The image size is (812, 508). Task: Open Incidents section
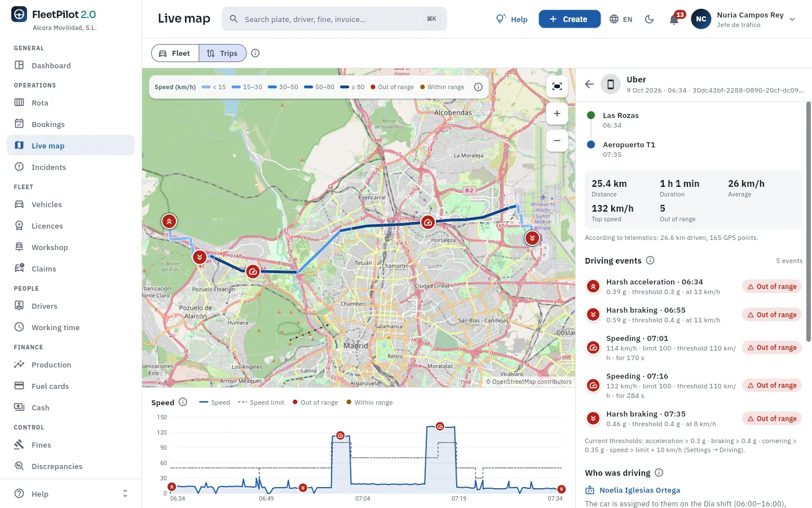pos(71,167)
